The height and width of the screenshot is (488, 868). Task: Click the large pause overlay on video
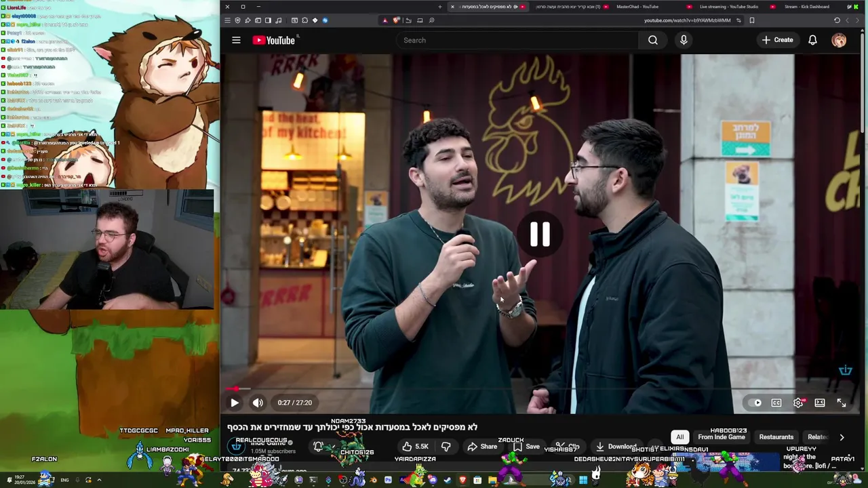coord(540,234)
